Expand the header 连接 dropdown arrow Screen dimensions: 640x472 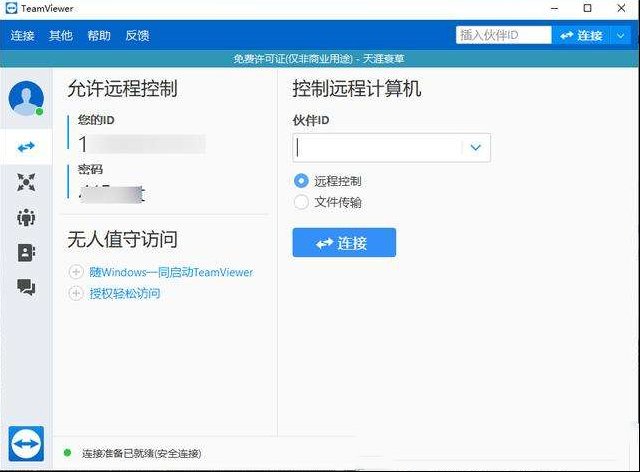[x=621, y=36]
